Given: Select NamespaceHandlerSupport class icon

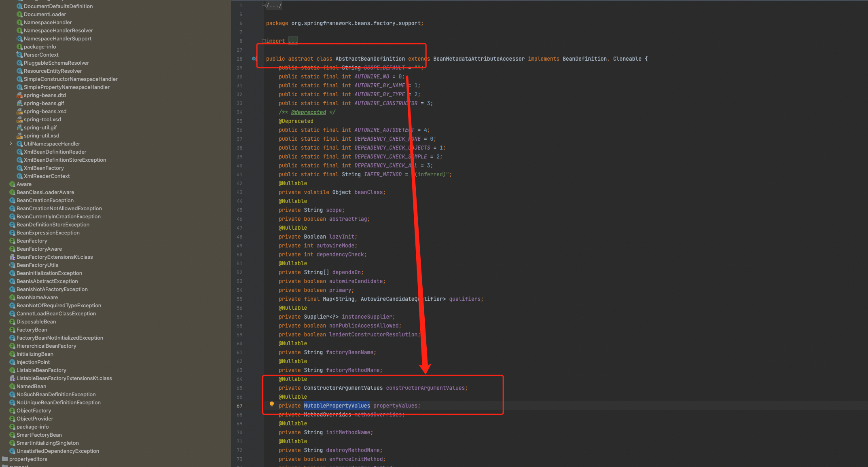Looking at the screenshot, I should (19, 38).
